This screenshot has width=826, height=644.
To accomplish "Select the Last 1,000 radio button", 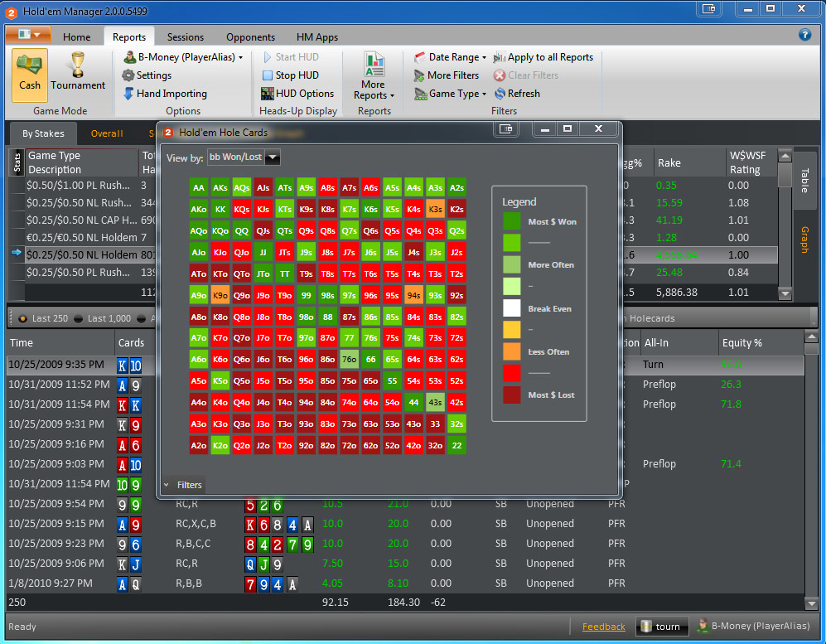I will tap(78, 318).
